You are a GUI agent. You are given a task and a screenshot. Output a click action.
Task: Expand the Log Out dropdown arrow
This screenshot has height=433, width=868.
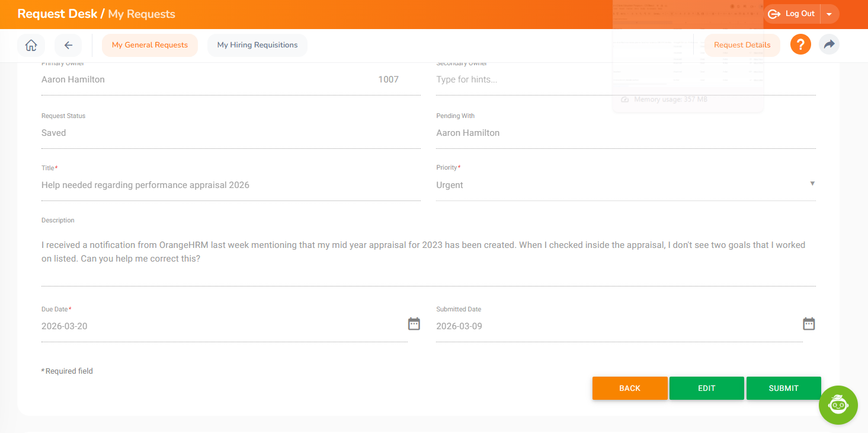(829, 14)
